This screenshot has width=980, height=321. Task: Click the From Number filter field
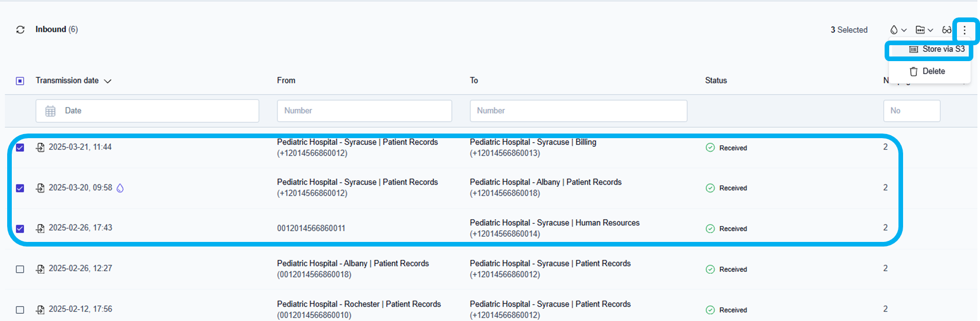364,111
